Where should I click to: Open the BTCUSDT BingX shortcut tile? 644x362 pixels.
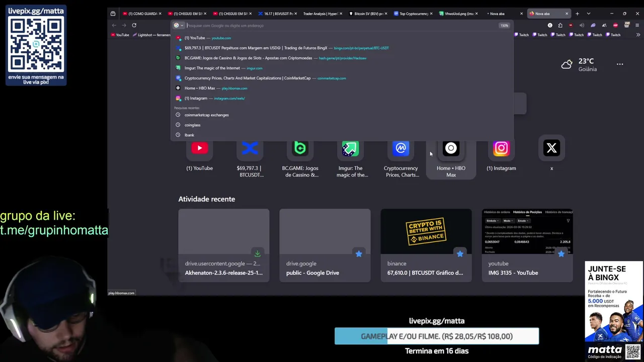click(250, 156)
